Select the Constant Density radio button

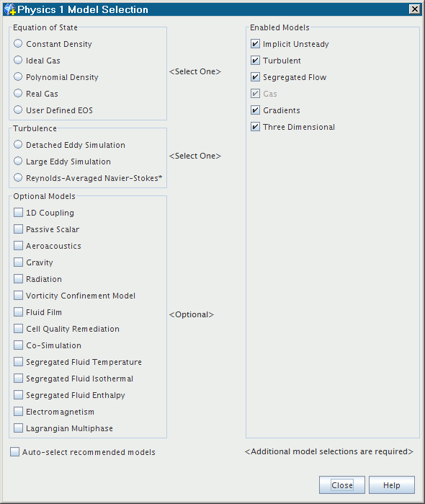point(18,43)
